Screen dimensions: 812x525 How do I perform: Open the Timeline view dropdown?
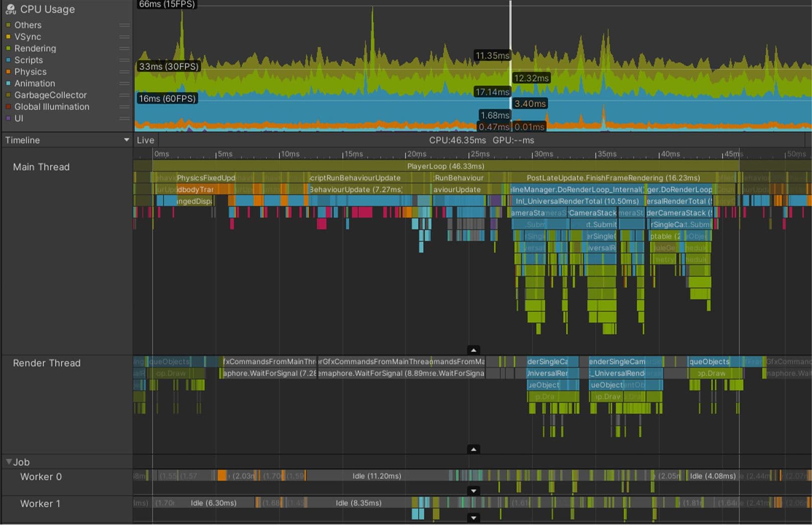[127, 140]
